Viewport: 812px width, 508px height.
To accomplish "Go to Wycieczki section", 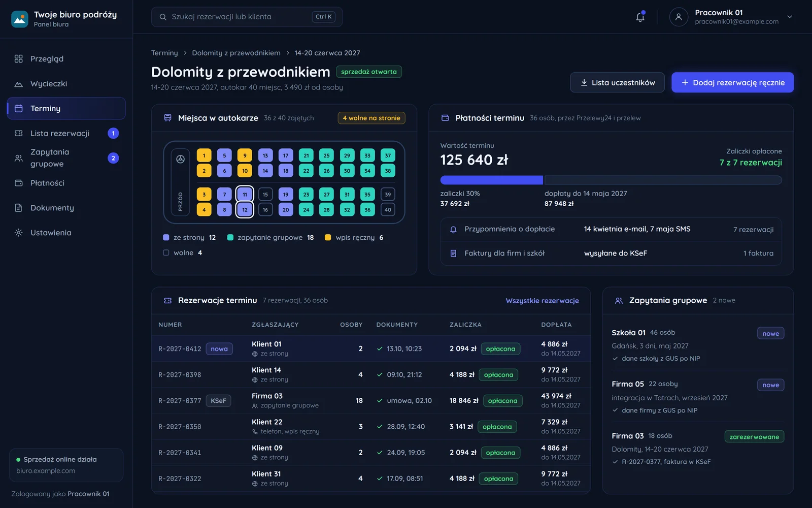I will (66, 84).
